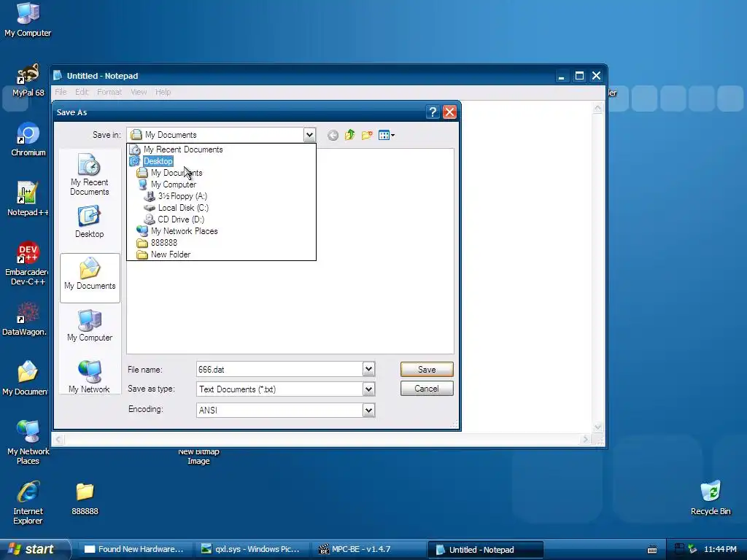The width and height of the screenshot is (747, 560).
Task: Select Notepad++ desktop icon
Action: (28, 199)
